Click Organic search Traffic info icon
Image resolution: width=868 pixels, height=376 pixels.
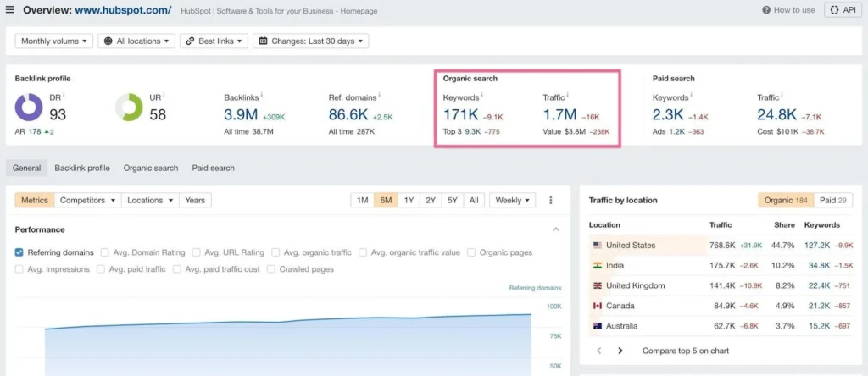click(568, 95)
